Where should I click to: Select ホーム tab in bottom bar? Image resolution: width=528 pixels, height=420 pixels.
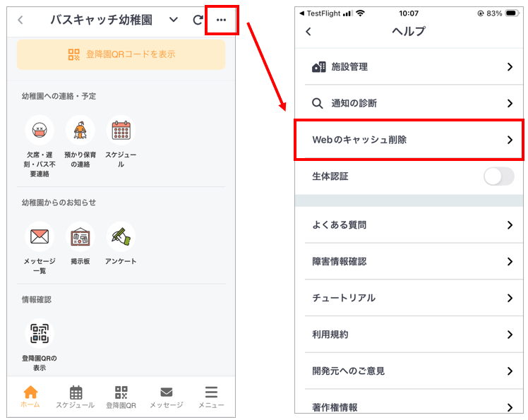tap(30, 397)
